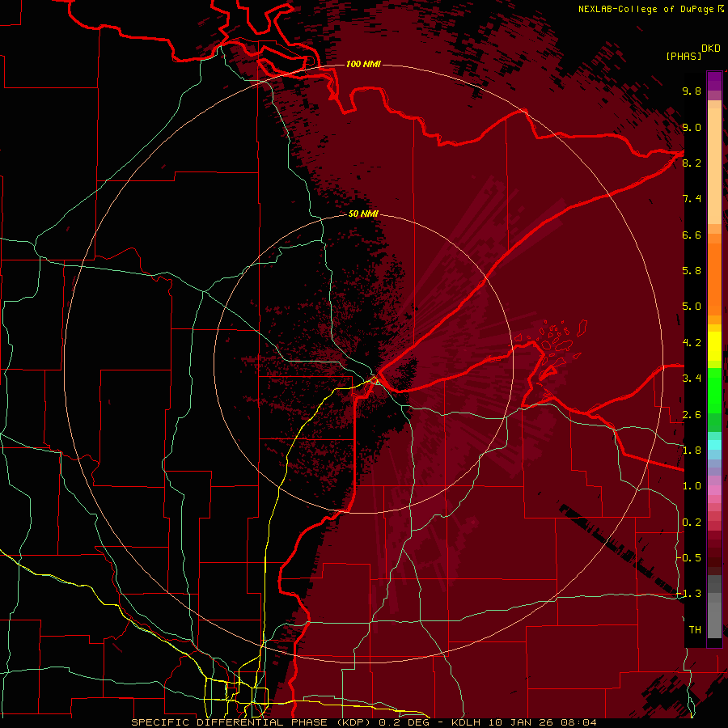Click the 50 NMI range ring label

pos(363,214)
